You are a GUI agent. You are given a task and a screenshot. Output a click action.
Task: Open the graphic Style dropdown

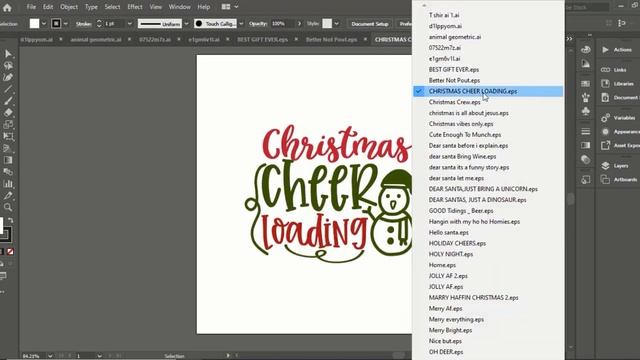tap(336, 24)
